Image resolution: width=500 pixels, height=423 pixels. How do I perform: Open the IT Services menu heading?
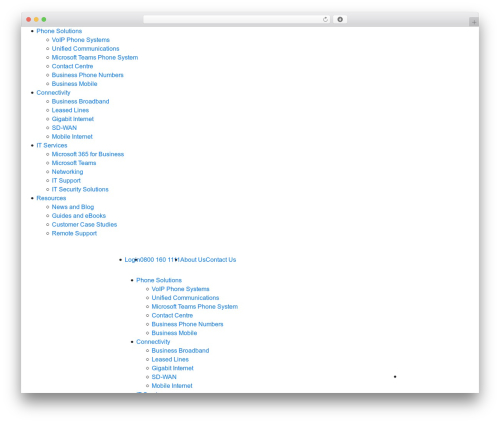[52, 145]
